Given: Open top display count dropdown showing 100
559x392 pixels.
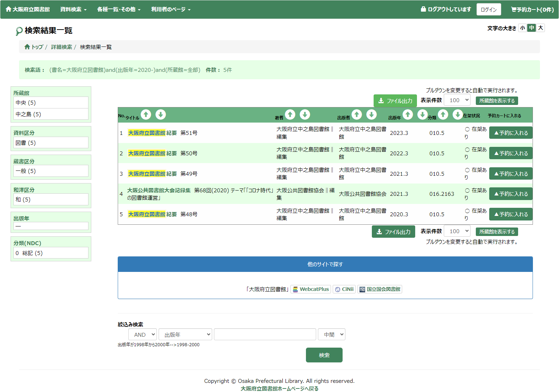Looking at the screenshot, I should tap(457, 100).
